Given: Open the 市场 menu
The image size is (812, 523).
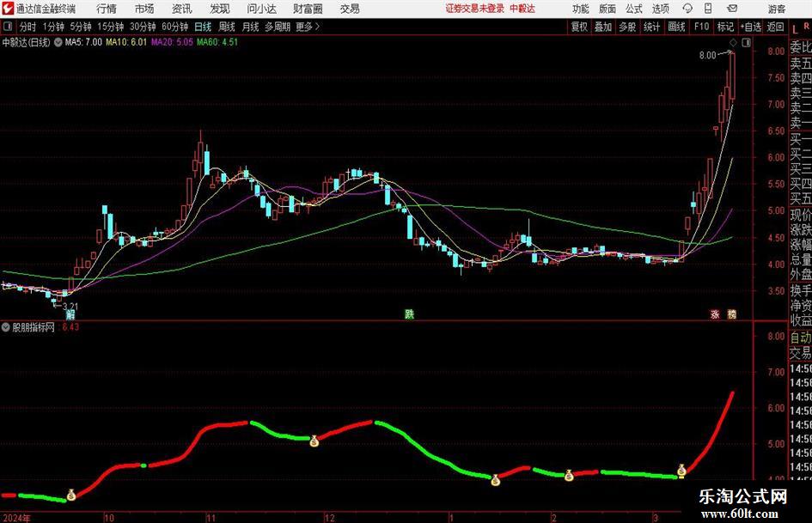Looking at the screenshot, I should (x=144, y=9).
